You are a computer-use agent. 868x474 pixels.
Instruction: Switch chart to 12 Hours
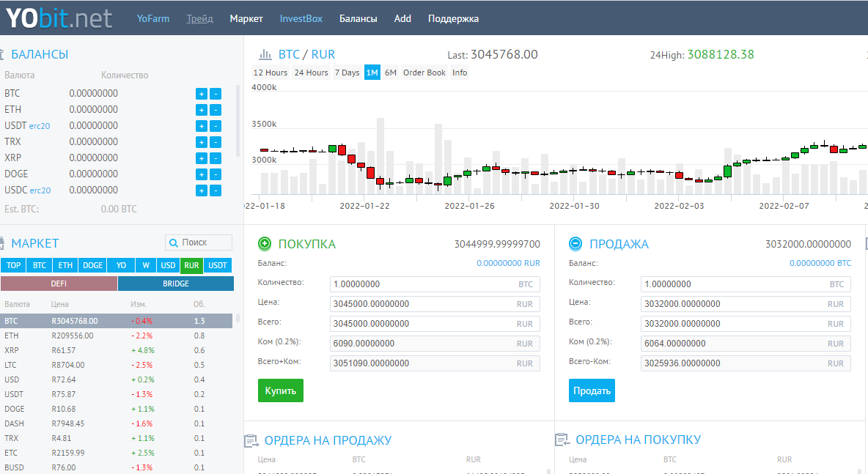[270, 73]
